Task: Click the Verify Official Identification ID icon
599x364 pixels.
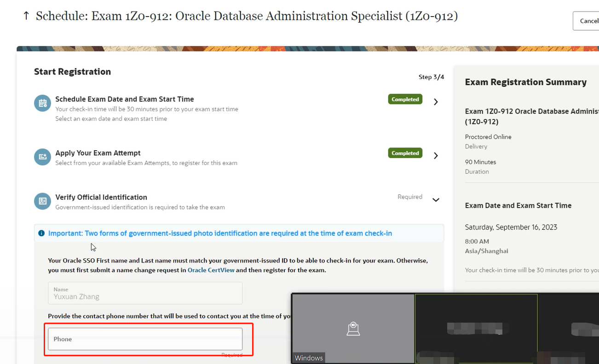Action: [x=42, y=201]
